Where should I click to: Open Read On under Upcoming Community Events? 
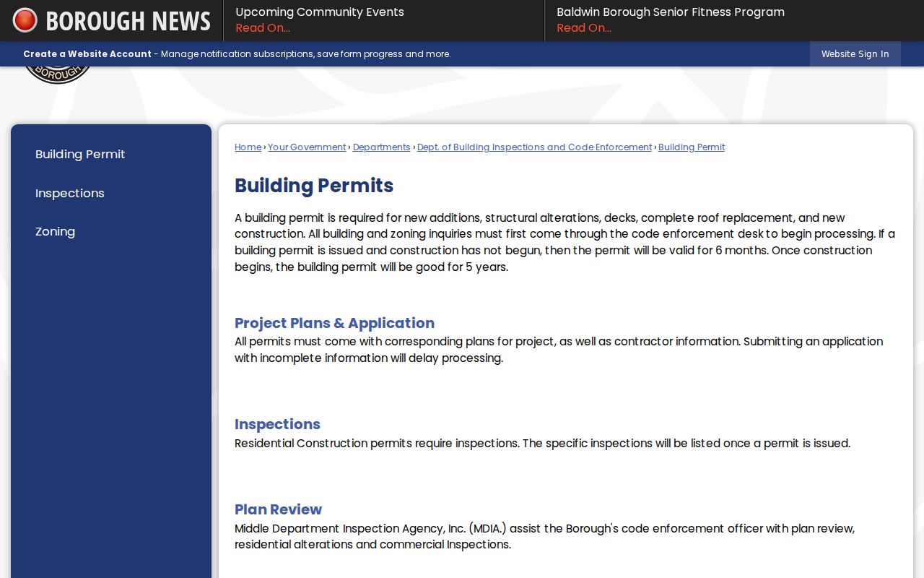coord(263,28)
